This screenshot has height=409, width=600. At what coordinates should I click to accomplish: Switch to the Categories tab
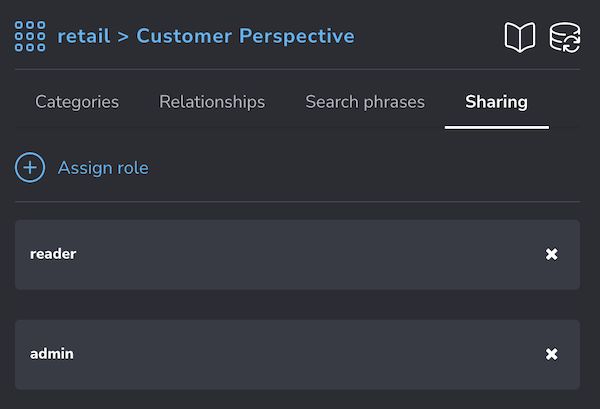pos(77,102)
